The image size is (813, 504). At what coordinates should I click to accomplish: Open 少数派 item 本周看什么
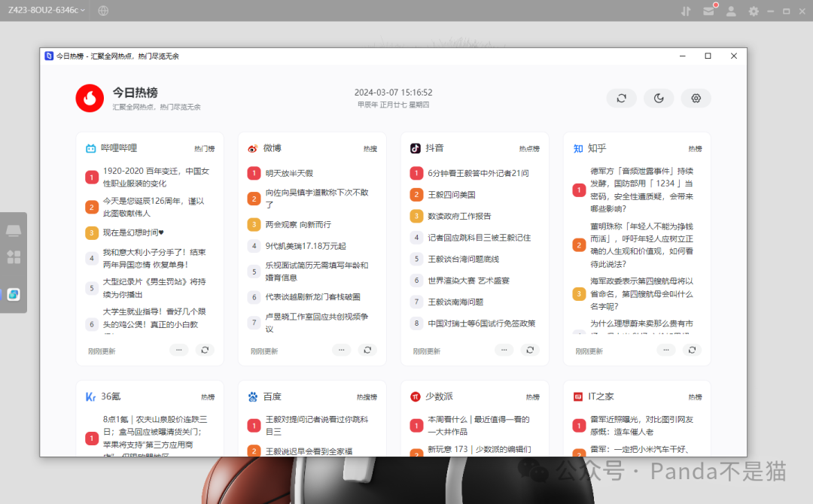tap(479, 425)
